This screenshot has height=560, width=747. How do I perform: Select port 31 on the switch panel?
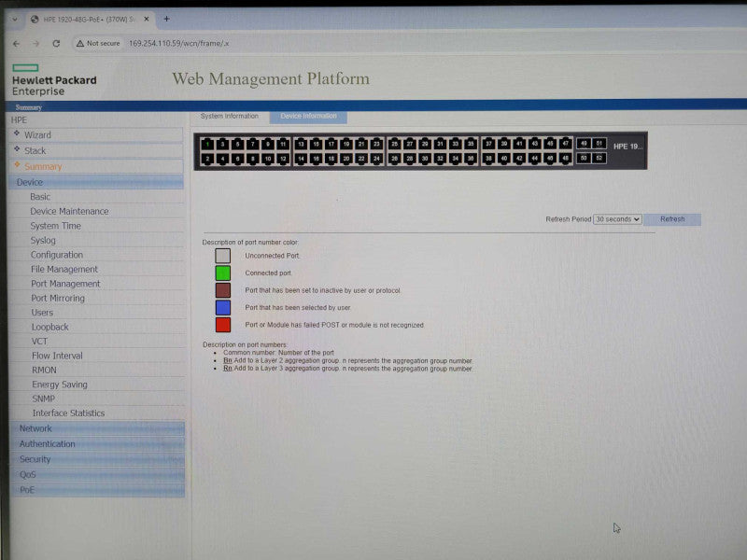tap(440, 144)
